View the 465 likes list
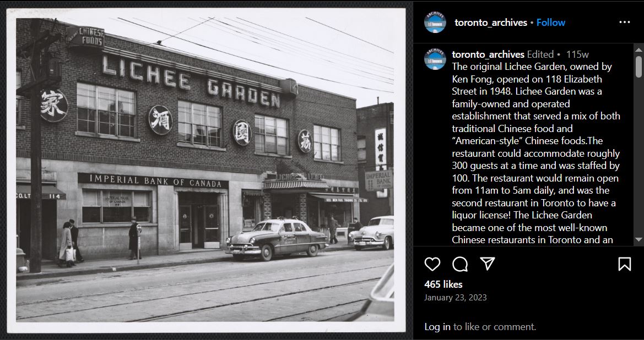644x340 pixels. point(443,284)
